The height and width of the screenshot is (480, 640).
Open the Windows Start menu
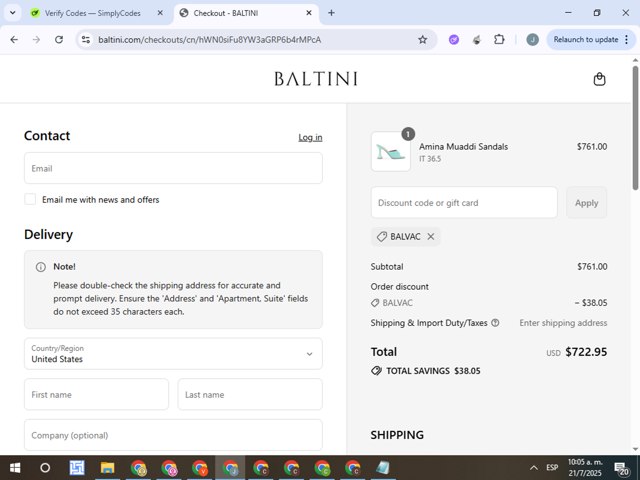tap(15, 468)
